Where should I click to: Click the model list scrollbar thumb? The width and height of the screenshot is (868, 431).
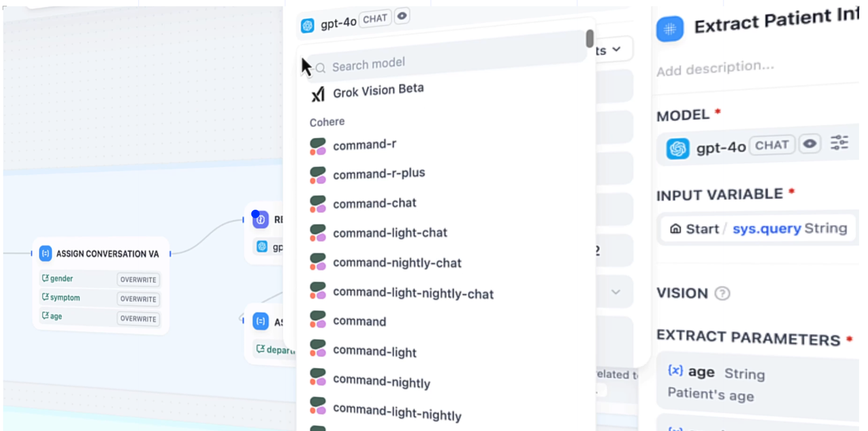(590, 39)
